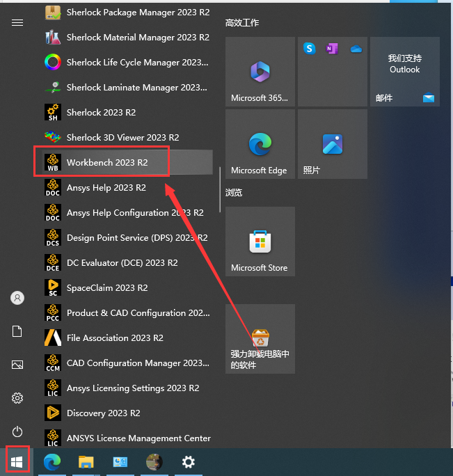This screenshot has width=453, height=476.
Task: Open File Association 2023 R2 icon
Action: click(53, 338)
